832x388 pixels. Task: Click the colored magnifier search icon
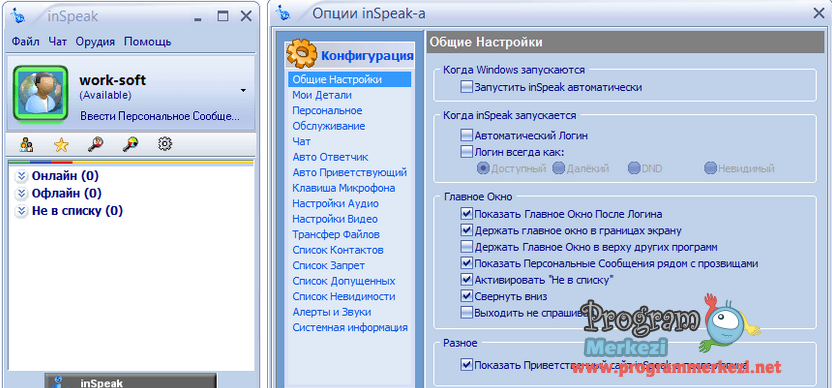tap(131, 144)
